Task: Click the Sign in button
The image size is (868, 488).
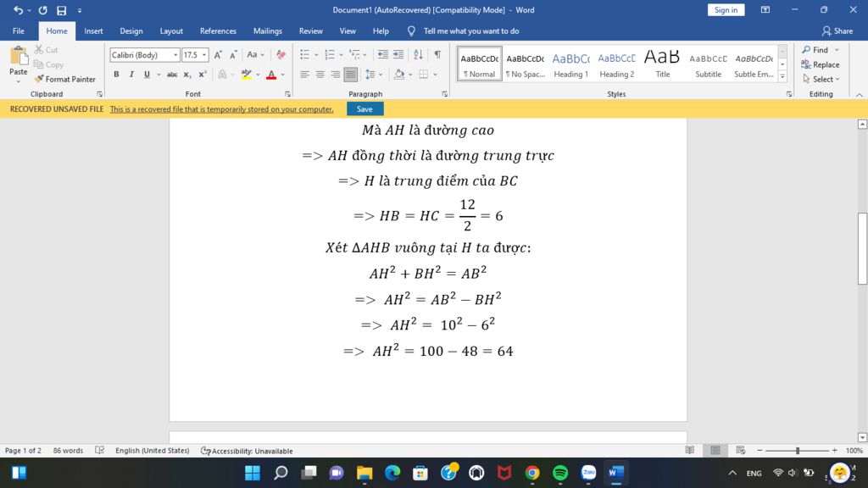Action: [726, 10]
